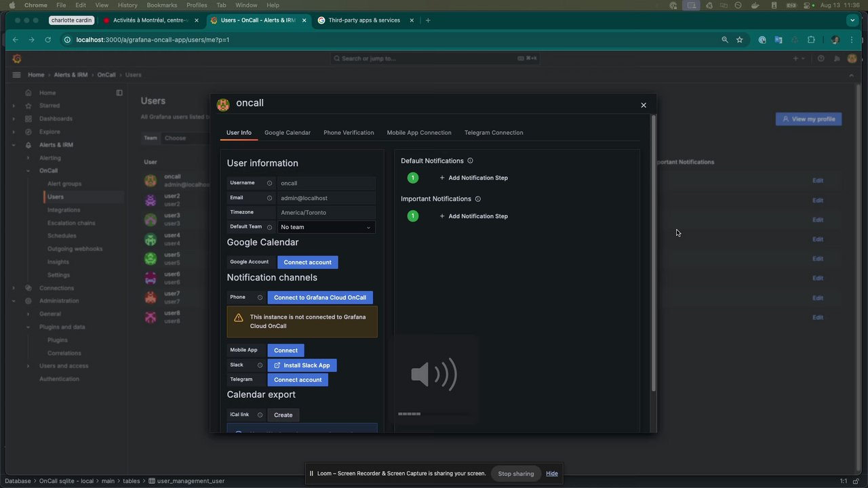Image resolution: width=868 pixels, height=488 pixels.
Task: Click Mobile App Connect button
Action: [285, 350]
